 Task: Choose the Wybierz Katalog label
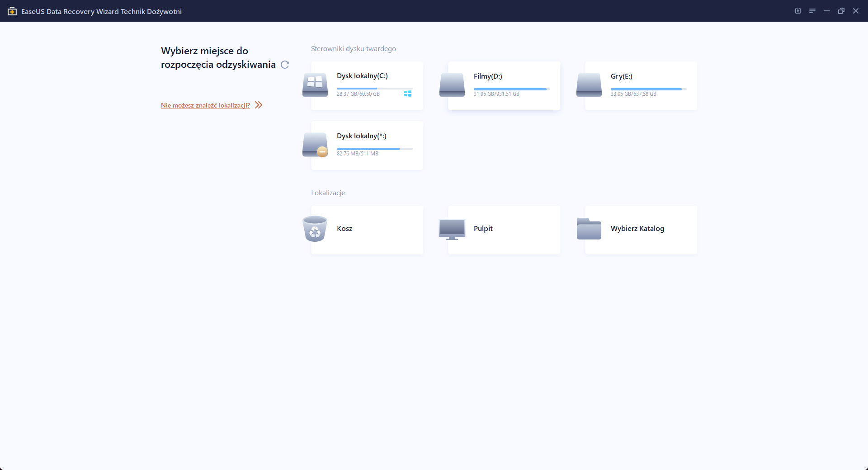pos(637,229)
